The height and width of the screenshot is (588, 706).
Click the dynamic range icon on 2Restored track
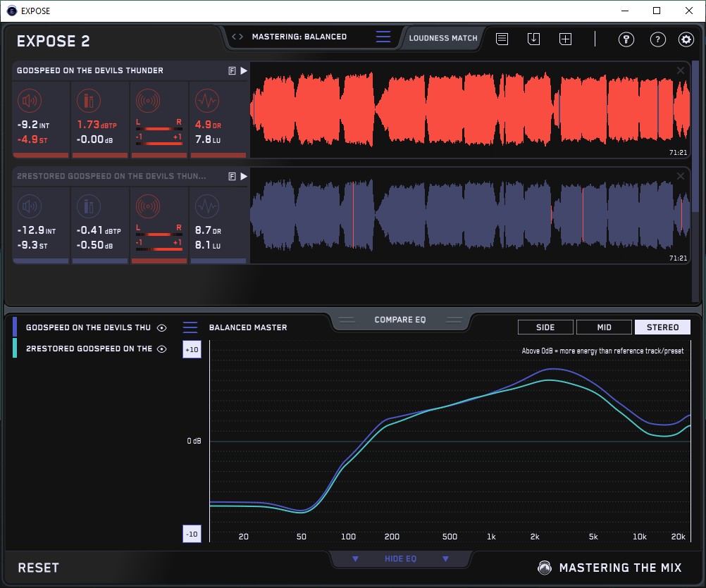[207, 206]
